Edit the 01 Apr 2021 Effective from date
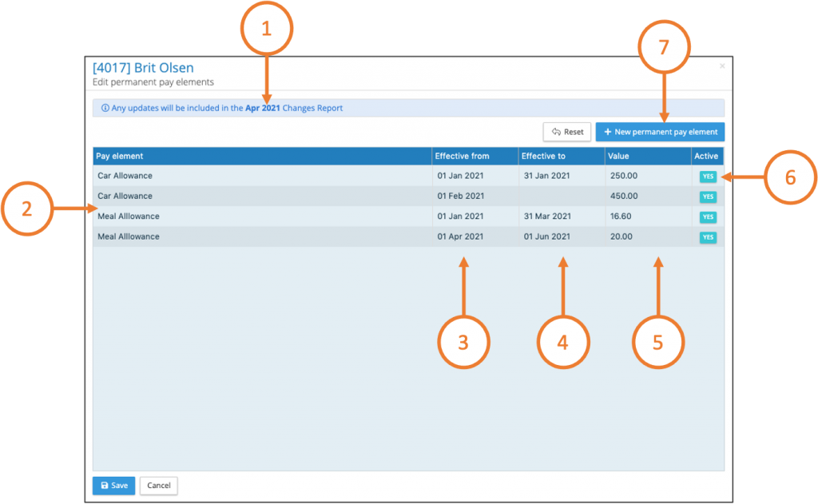Image resolution: width=818 pixels, height=504 pixels. 460,237
